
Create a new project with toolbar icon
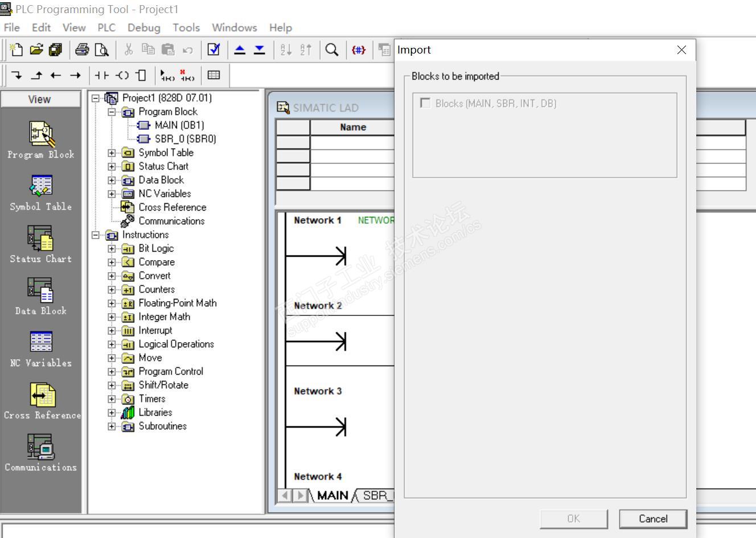tap(17, 50)
